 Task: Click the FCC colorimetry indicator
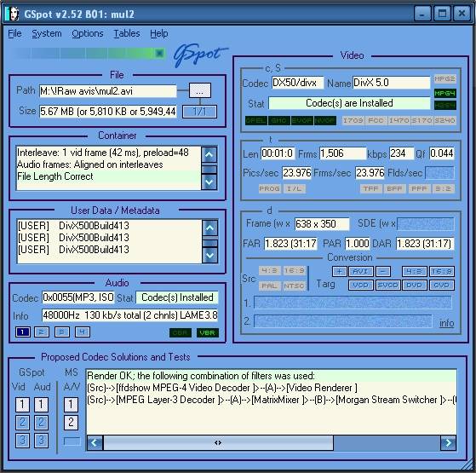(x=376, y=121)
